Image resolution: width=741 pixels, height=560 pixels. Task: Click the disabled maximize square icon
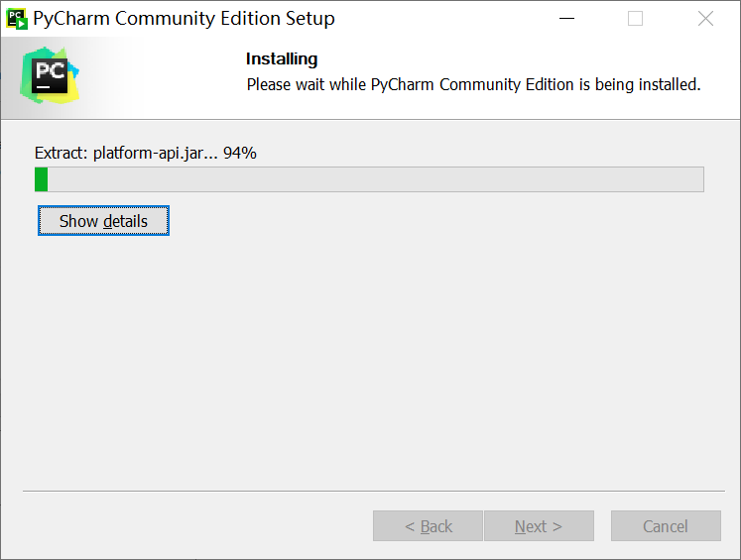pyautogui.click(x=635, y=19)
